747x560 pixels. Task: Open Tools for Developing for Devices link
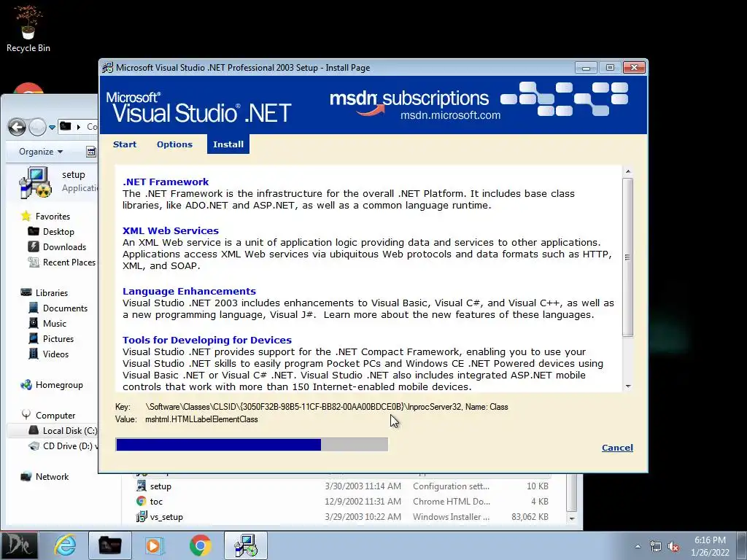point(206,340)
